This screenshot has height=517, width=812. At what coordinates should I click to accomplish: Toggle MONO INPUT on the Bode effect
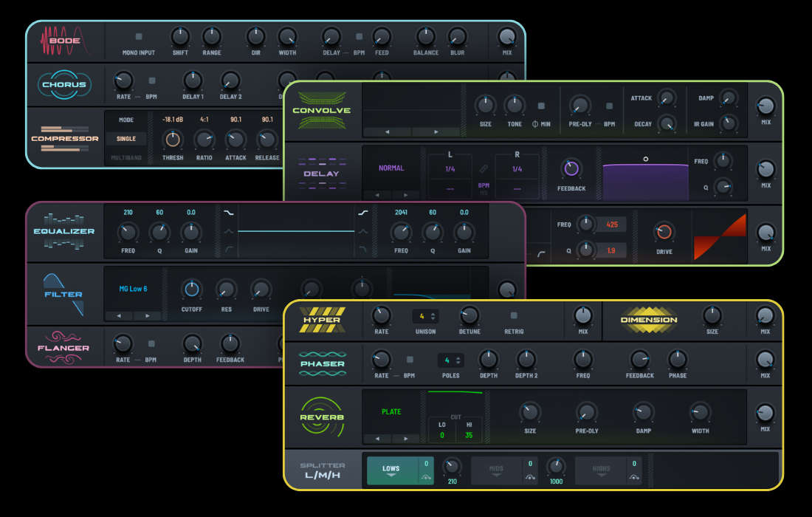click(139, 37)
